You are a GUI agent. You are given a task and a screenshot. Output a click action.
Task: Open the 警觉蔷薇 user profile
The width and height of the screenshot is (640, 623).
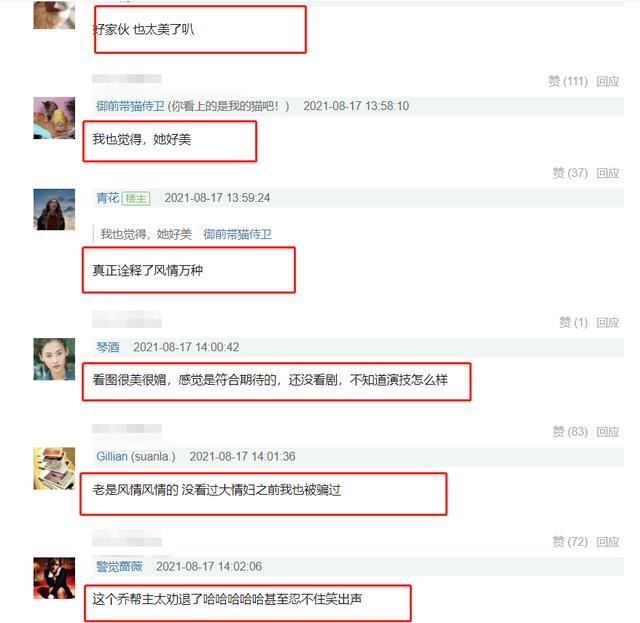point(119,567)
